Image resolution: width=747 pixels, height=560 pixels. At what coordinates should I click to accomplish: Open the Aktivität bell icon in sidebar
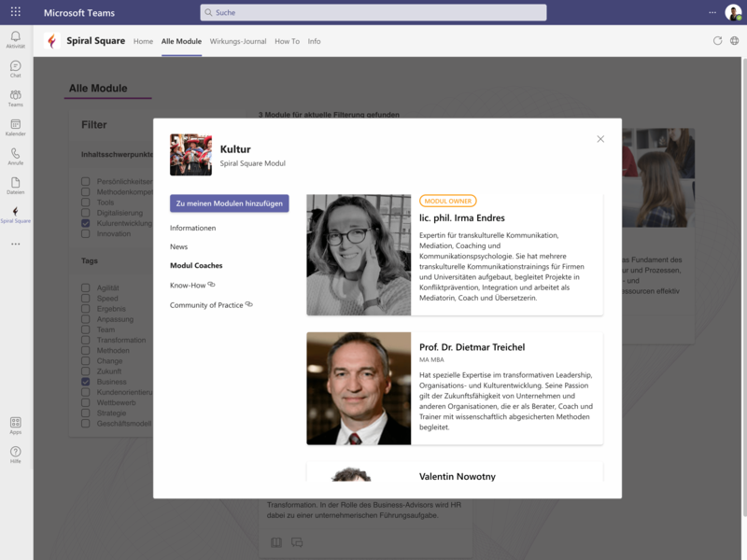point(15,38)
